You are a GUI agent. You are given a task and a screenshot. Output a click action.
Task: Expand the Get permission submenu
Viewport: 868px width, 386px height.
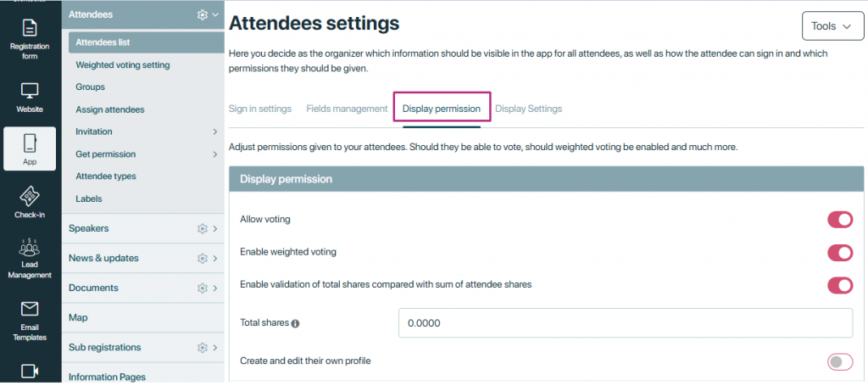(215, 154)
